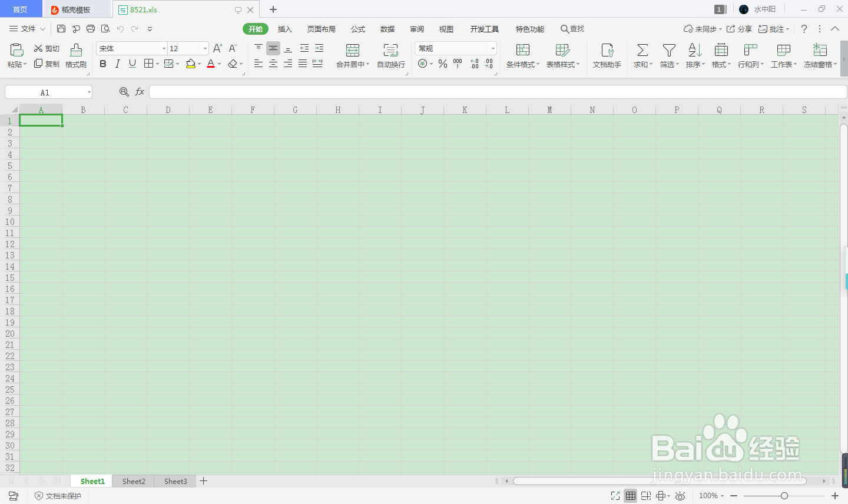Pick the font color A swatch
The height and width of the screenshot is (504, 848).
(211, 64)
